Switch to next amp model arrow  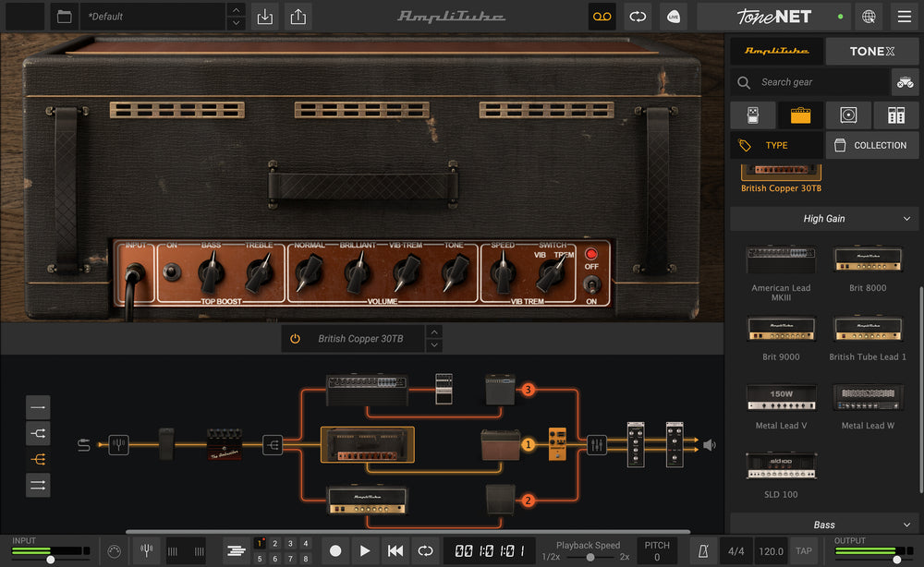pyautogui.click(x=434, y=345)
